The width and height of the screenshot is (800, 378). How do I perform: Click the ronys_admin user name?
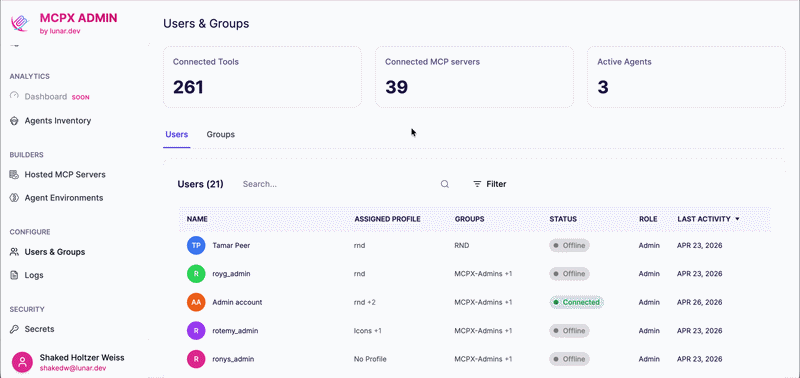(233, 359)
